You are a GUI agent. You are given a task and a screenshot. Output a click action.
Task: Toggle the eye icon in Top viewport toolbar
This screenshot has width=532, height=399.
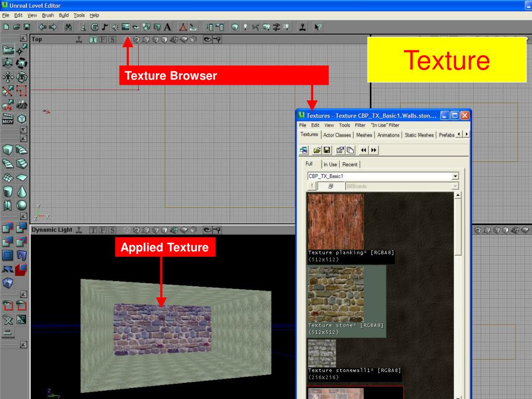207,39
